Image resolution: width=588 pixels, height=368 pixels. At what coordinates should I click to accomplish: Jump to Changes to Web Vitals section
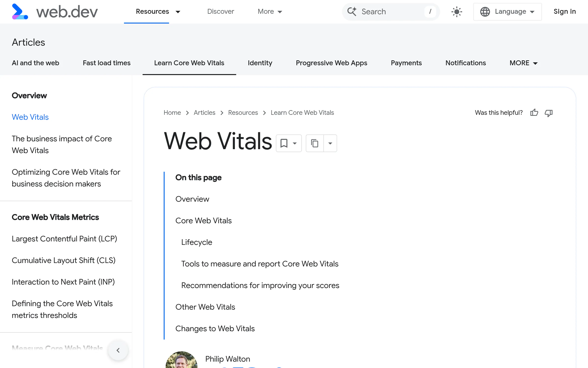[215, 329]
